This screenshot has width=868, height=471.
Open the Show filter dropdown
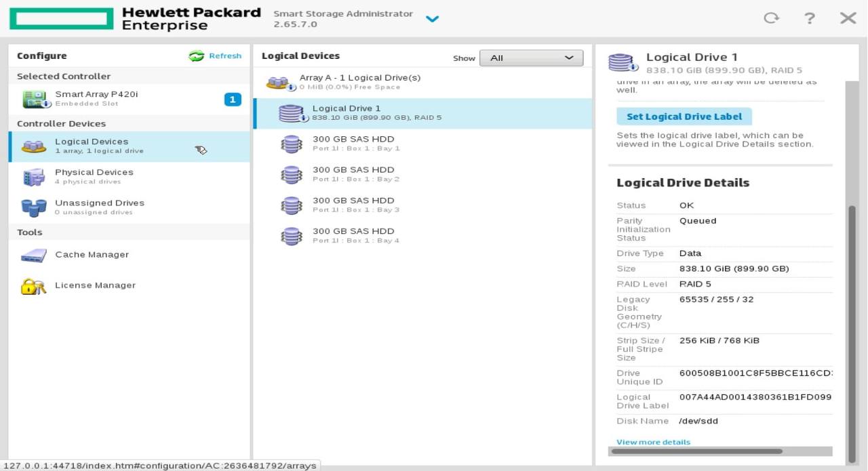(x=531, y=58)
